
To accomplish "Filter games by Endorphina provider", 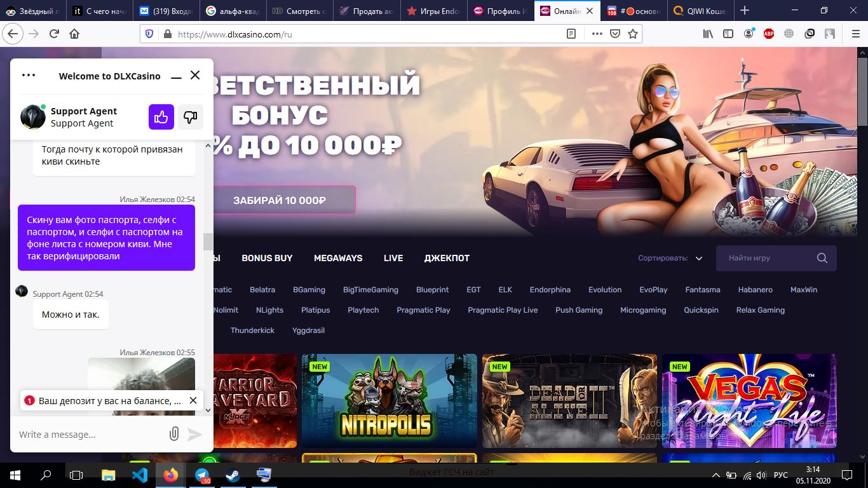I will pos(550,290).
